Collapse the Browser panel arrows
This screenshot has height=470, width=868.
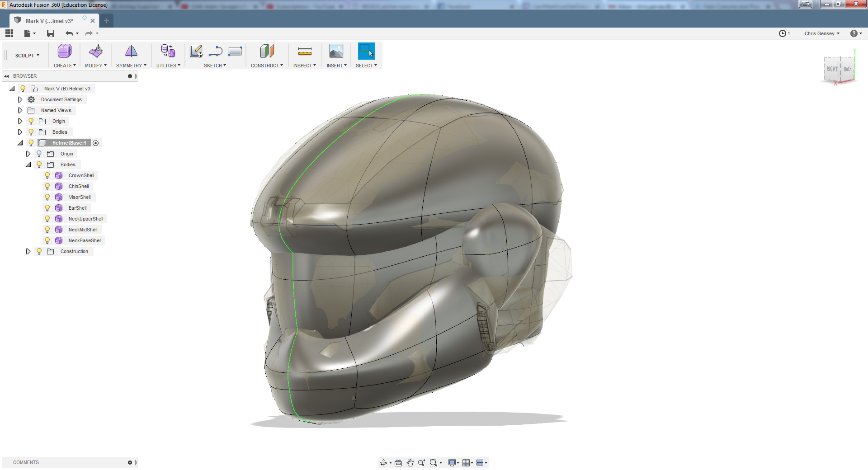click(x=6, y=76)
